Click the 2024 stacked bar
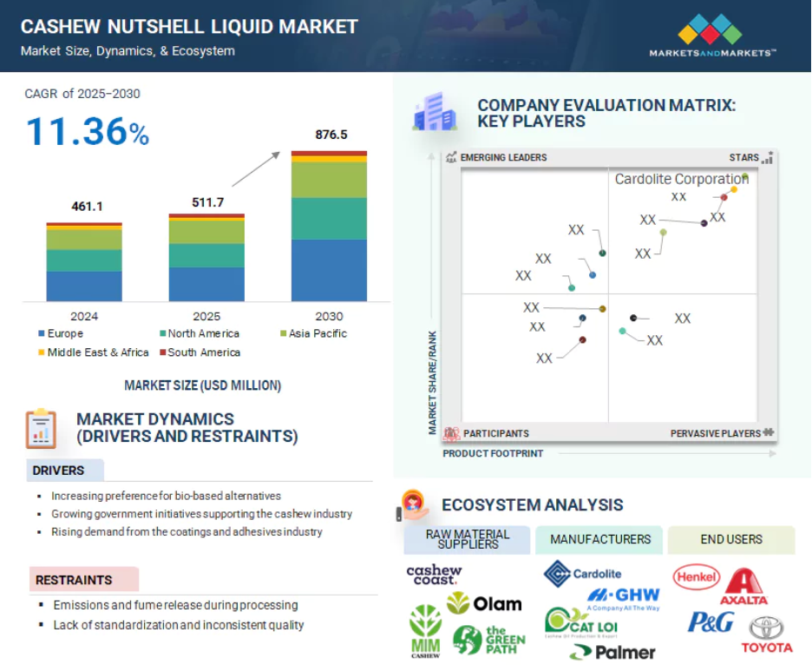 (x=84, y=262)
